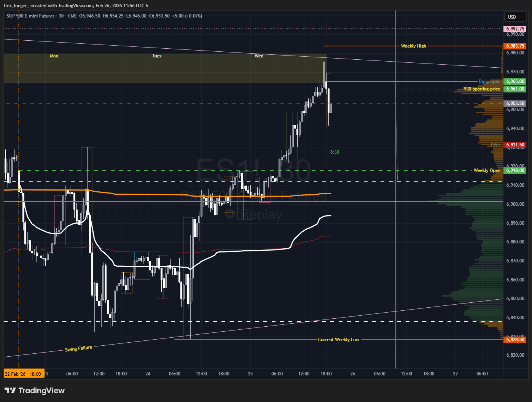Click the "930 opening price" text label
The width and height of the screenshot is (532, 402).
click(x=482, y=89)
